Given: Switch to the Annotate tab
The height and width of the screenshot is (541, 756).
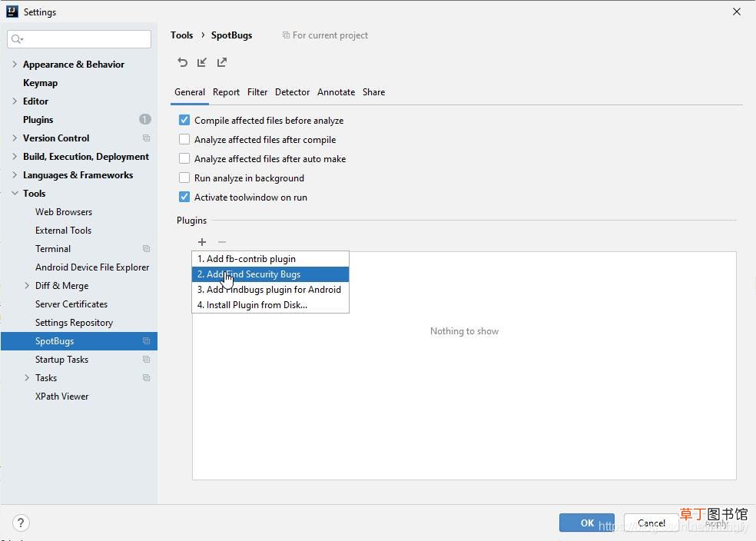Looking at the screenshot, I should coord(336,92).
